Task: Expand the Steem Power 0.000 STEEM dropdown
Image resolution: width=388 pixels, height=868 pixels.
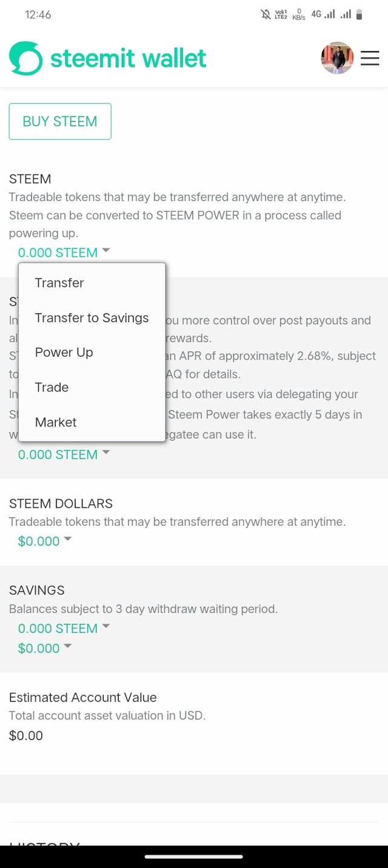Action: click(x=64, y=454)
